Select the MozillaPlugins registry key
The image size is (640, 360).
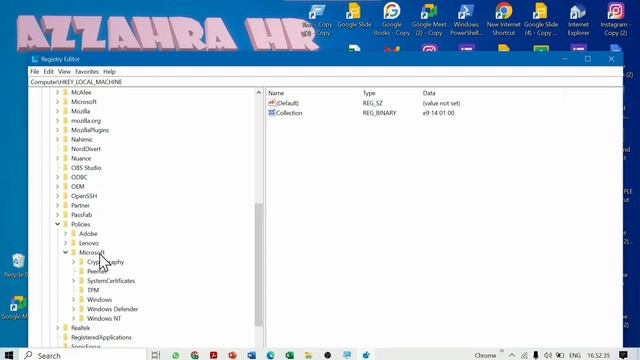point(90,130)
